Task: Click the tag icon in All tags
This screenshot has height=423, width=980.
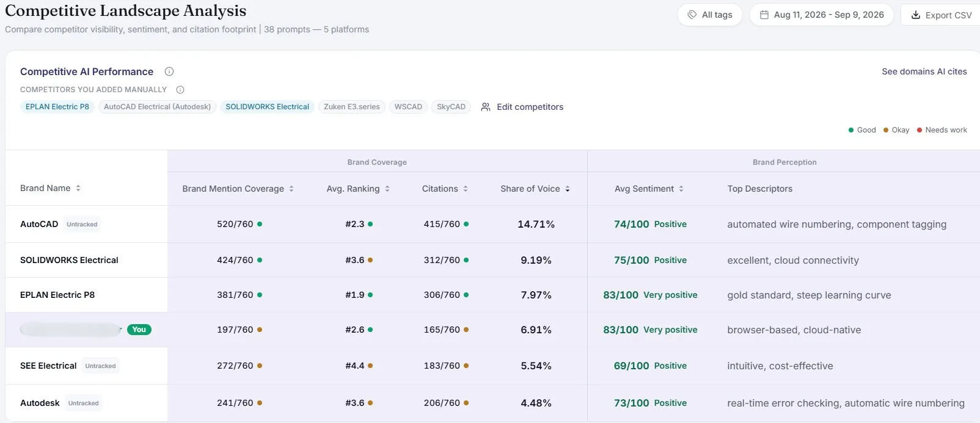Action: point(692,15)
